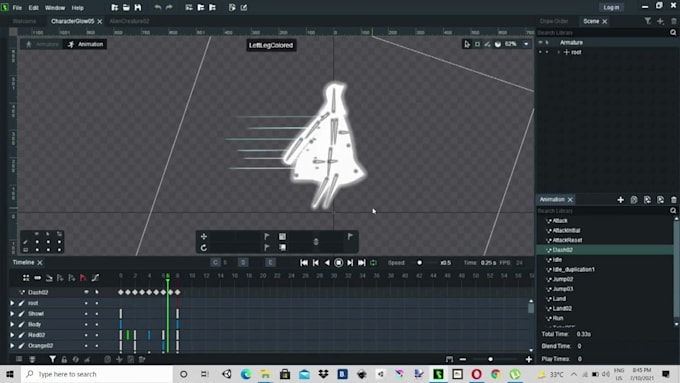Click the move tool cross icon below canvas
Image resolution: width=680 pixels, height=383 pixels.
(203, 236)
